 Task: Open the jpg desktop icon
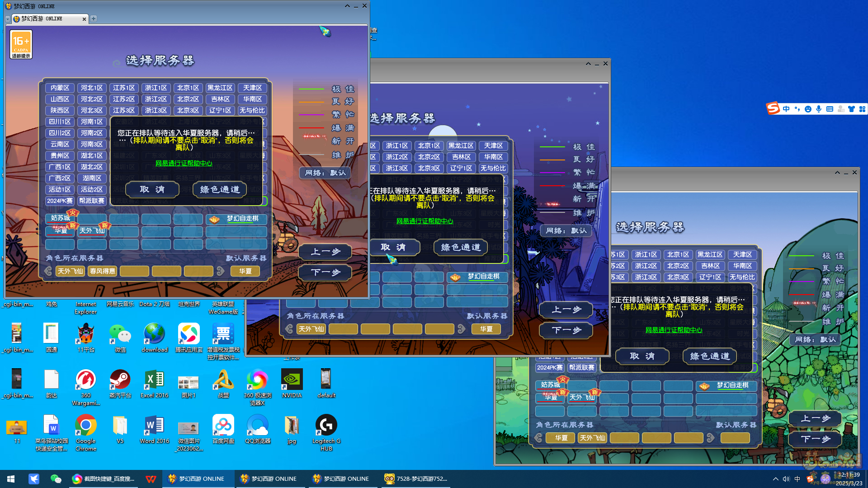[x=292, y=429]
